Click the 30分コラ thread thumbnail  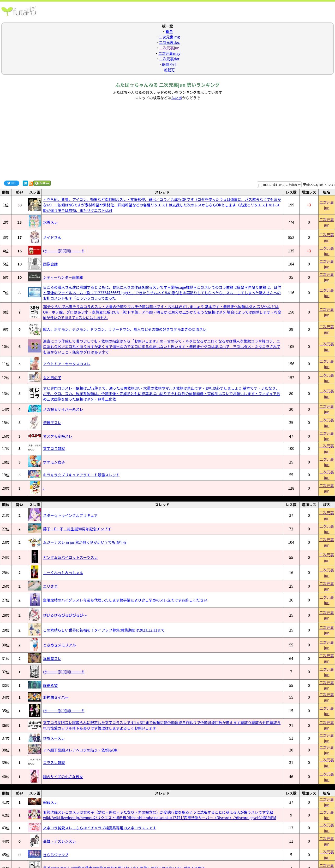pyautogui.click(x=35, y=312)
